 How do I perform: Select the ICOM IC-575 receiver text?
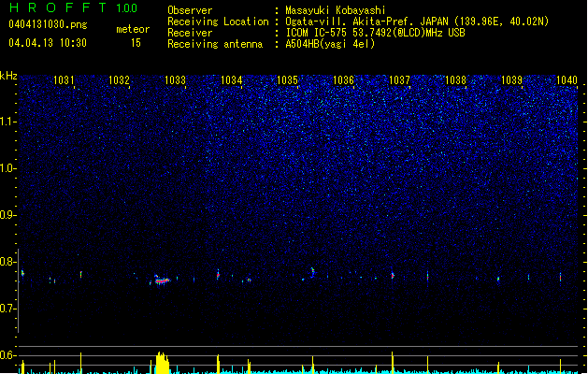[x=375, y=33]
